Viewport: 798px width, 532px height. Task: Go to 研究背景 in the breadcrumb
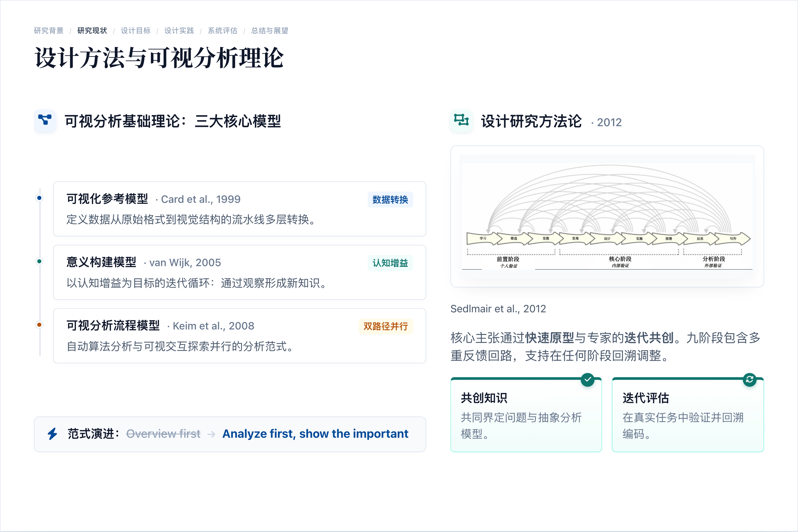pos(49,31)
